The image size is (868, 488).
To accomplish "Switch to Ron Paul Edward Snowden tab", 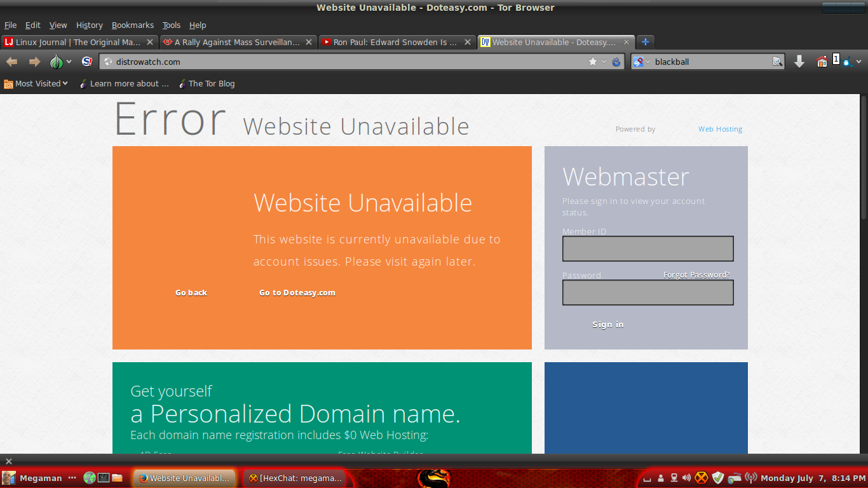I will point(397,42).
